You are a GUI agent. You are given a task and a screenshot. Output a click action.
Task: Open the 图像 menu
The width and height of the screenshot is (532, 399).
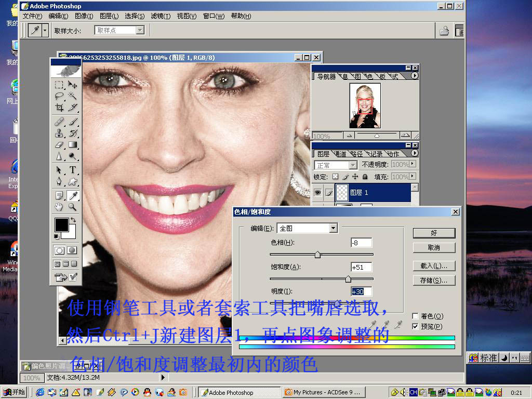(x=84, y=16)
